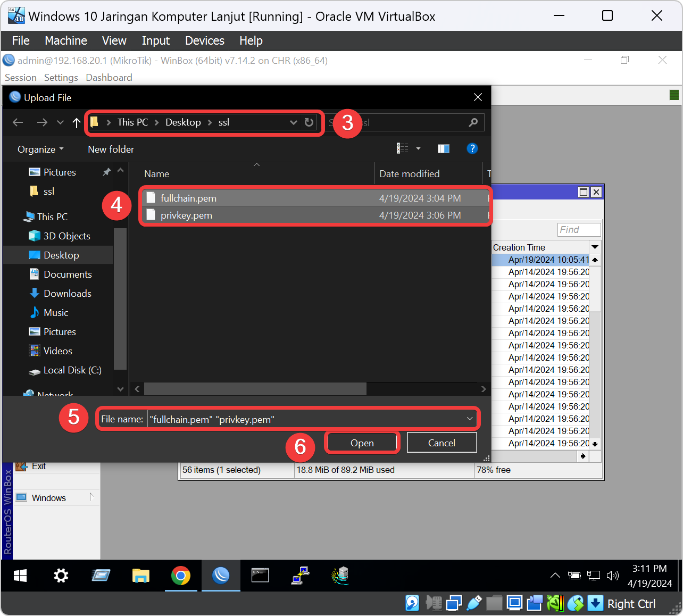This screenshot has width=683, height=616.
Task: Open the view options dropdown arrow
Action: pyautogui.click(x=418, y=148)
